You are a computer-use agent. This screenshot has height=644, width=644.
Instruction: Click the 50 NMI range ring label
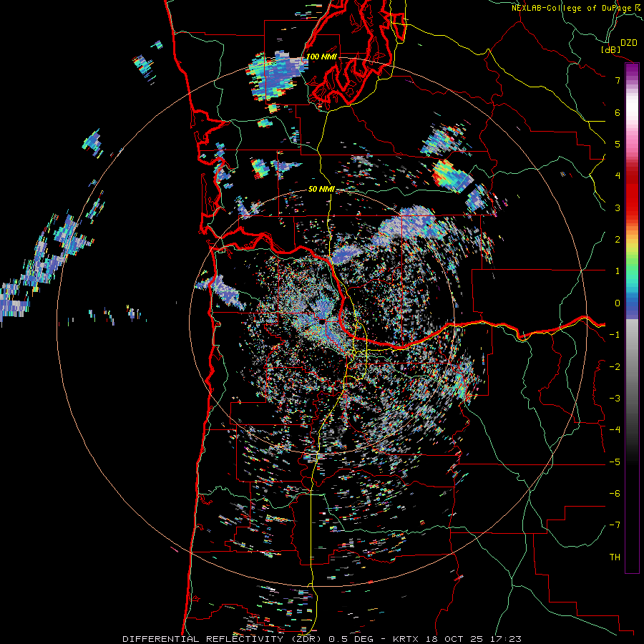pyautogui.click(x=321, y=190)
